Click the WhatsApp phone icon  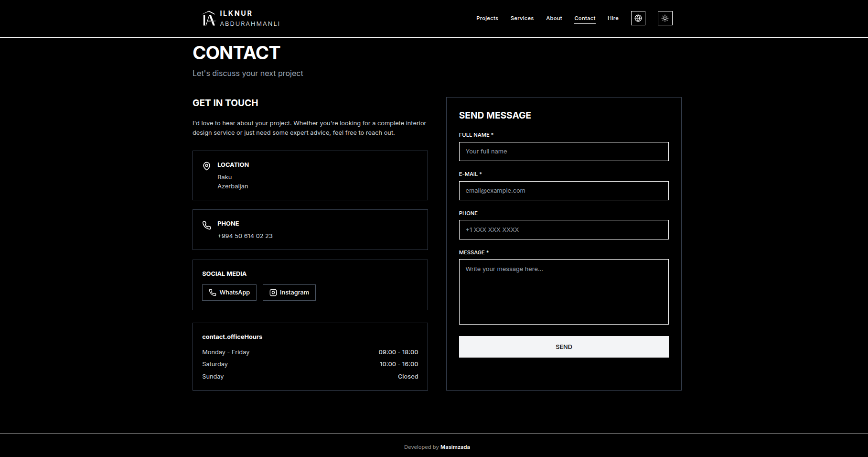213,293
